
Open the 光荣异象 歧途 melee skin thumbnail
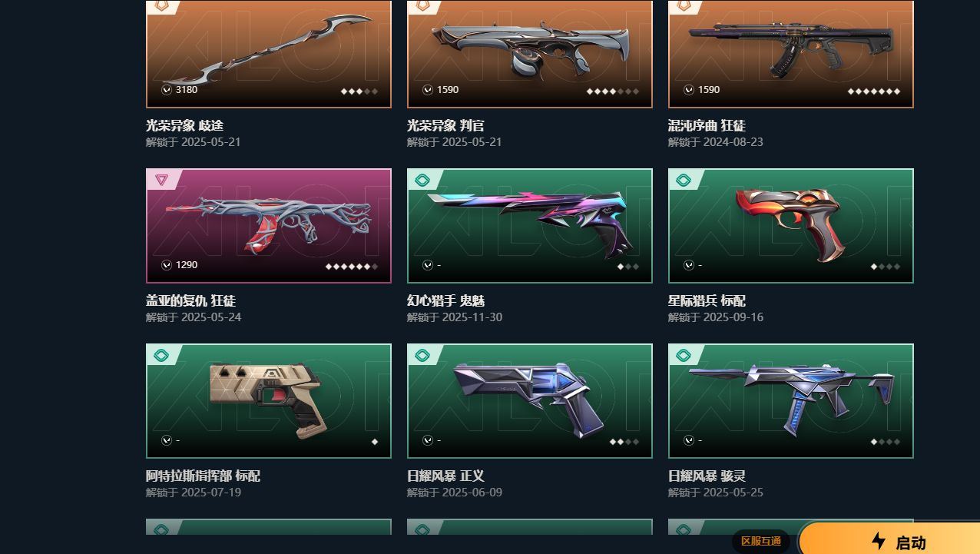coord(269,53)
